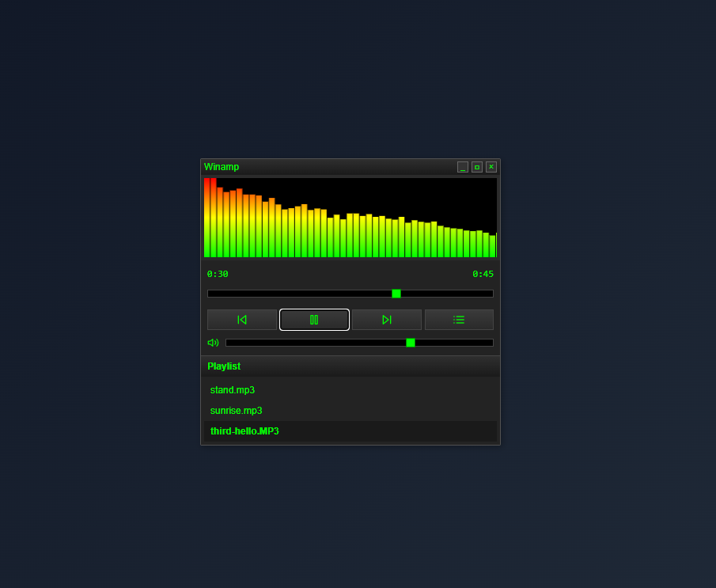716x588 pixels.
Task: Select stand.mp3 from the playlist
Action: (232, 390)
